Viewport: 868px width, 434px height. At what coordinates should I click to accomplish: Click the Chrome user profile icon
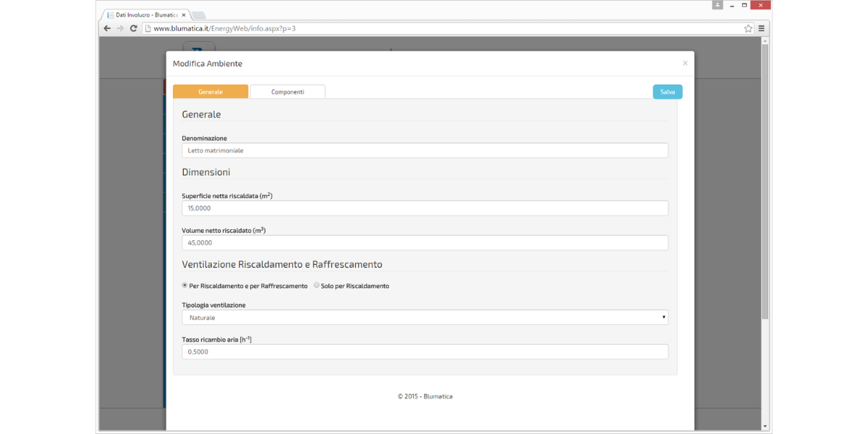point(717,5)
